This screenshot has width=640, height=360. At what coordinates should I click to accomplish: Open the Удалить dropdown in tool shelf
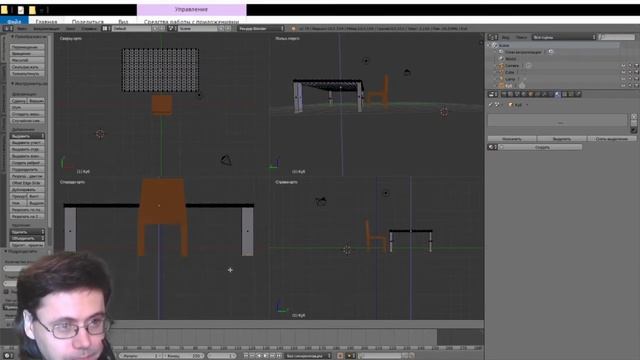27,232
